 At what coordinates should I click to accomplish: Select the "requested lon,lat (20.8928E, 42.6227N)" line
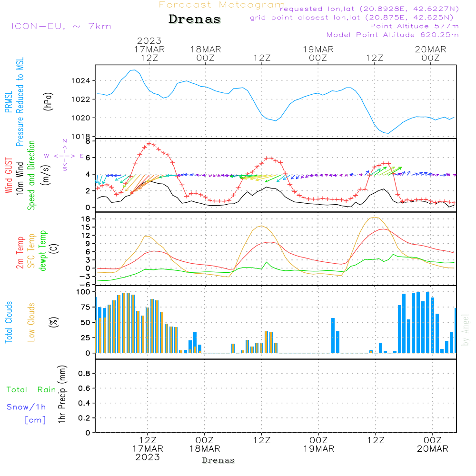pyautogui.click(x=369, y=9)
